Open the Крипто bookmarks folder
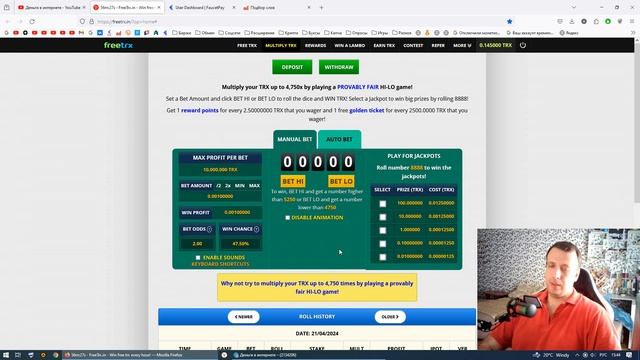Viewport: 640px width, 360px height. click(x=288, y=33)
